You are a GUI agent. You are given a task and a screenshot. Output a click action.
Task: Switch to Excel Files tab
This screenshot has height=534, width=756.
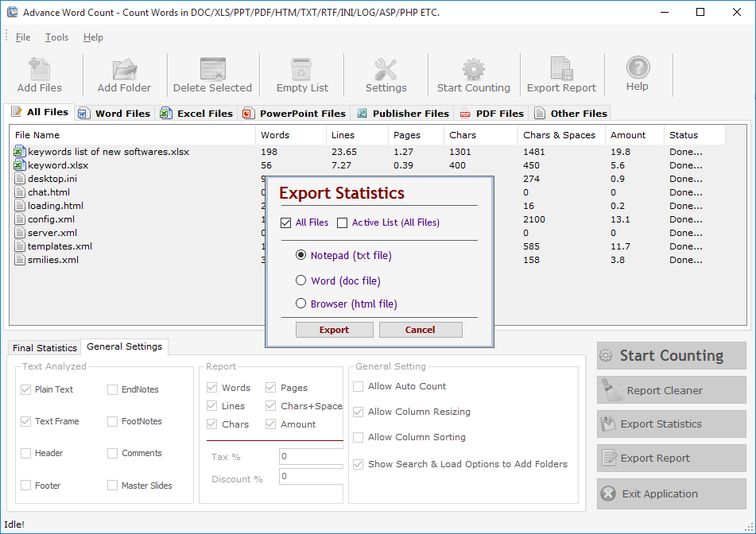tap(196, 114)
